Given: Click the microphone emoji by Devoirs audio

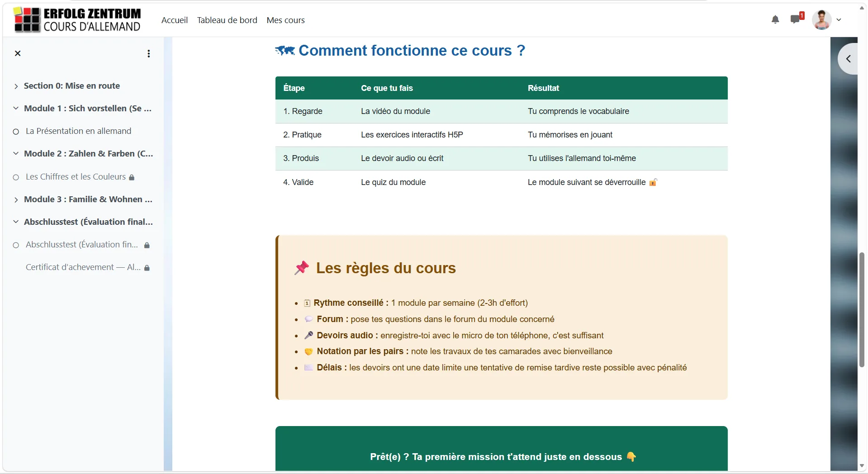Looking at the screenshot, I should click(x=309, y=335).
